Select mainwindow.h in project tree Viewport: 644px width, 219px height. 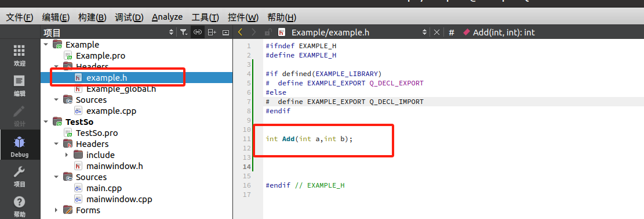115,166
